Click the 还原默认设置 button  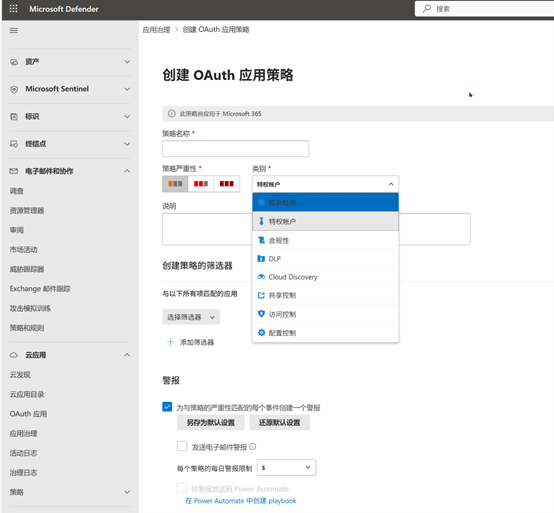coord(279,423)
